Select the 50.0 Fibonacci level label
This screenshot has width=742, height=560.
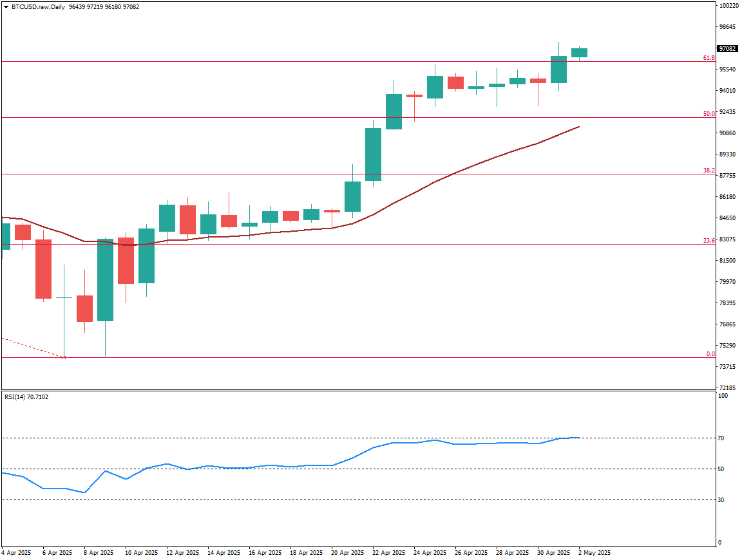(709, 114)
